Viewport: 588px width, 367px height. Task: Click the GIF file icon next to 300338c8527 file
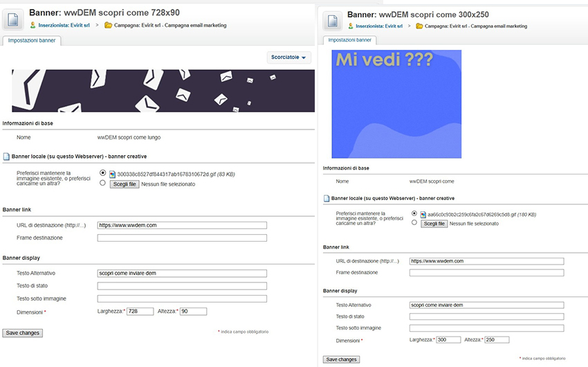[113, 174]
